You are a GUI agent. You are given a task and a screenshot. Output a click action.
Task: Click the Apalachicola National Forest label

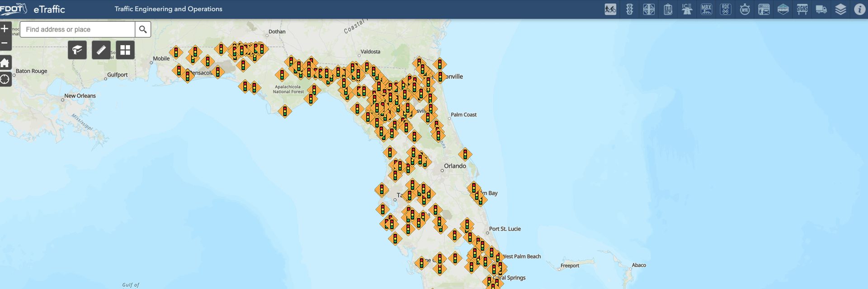pyautogui.click(x=288, y=89)
